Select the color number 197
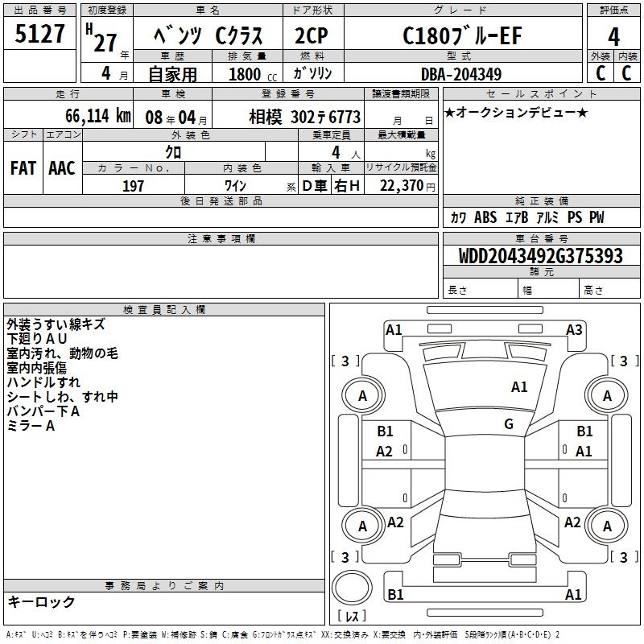The width and height of the screenshot is (644, 644). [x=134, y=186]
